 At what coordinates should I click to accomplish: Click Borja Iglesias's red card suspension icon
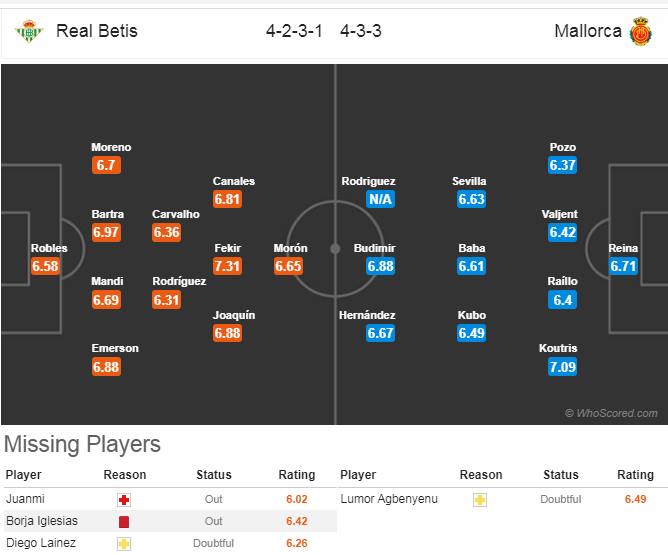(124, 522)
